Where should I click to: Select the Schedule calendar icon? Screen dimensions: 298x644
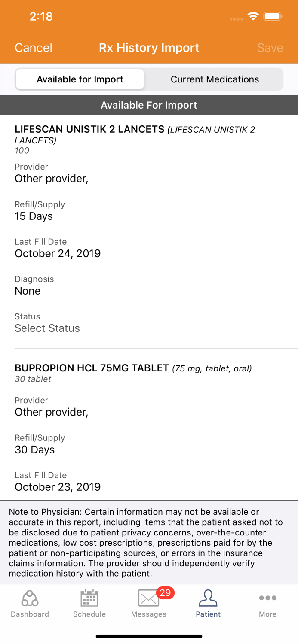click(89, 598)
